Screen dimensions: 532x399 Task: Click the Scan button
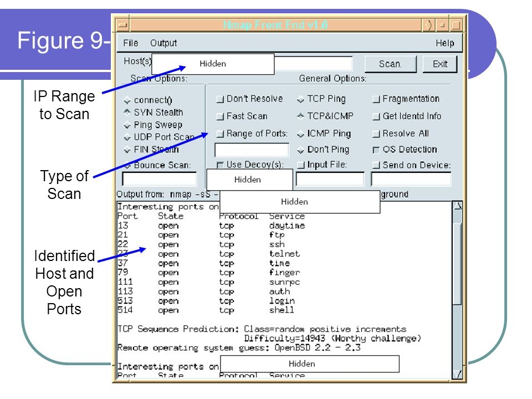(x=391, y=64)
